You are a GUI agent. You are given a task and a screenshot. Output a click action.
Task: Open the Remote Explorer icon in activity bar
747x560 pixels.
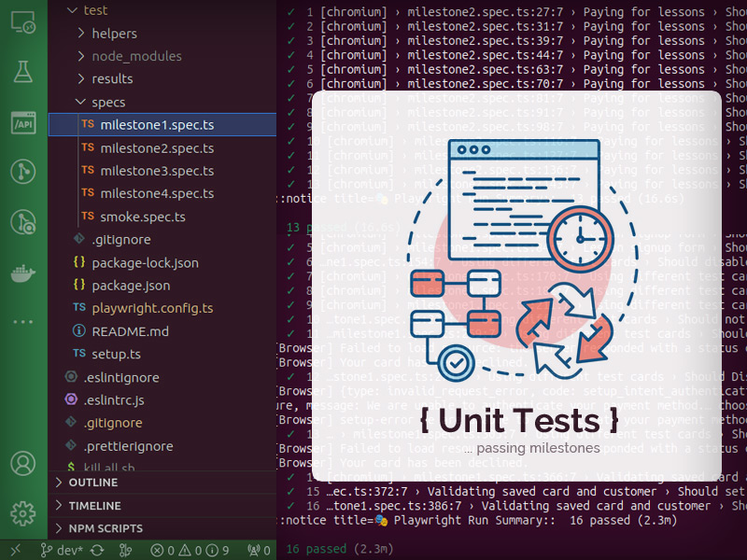pyautogui.click(x=22, y=21)
